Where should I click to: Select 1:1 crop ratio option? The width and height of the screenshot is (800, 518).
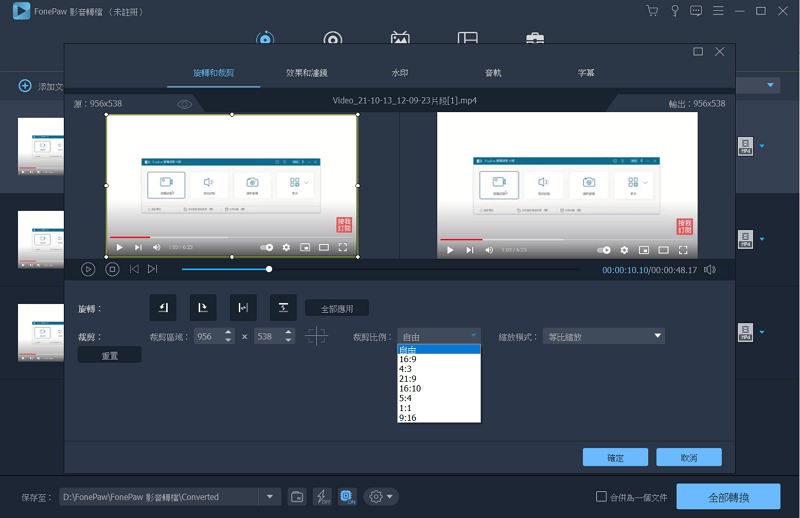pos(406,407)
